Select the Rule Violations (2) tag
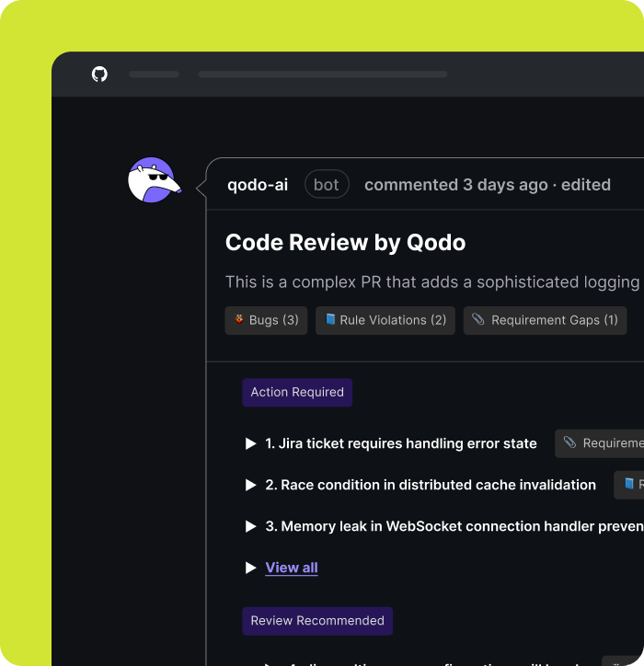Image resolution: width=644 pixels, height=666 pixels. pyautogui.click(x=385, y=320)
